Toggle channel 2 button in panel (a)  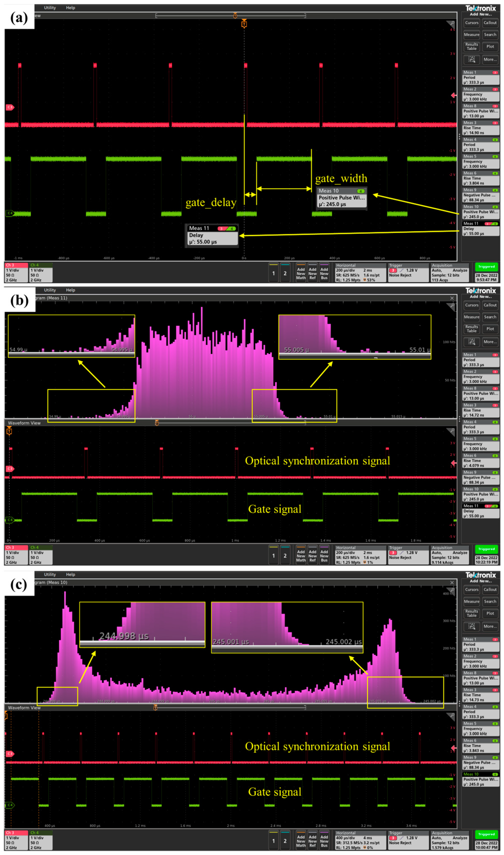coord(285,273)
